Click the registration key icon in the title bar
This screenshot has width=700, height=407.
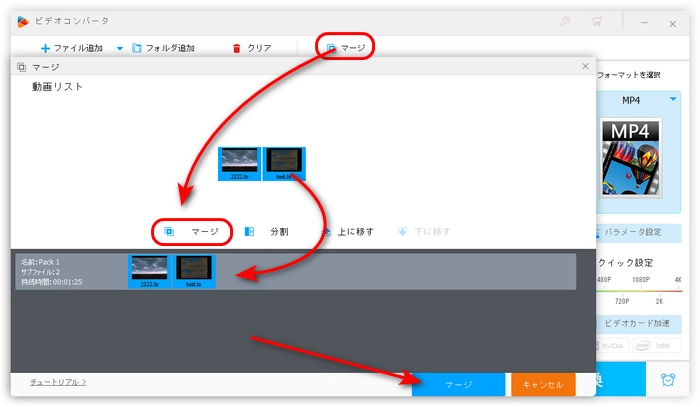point(565,21)
